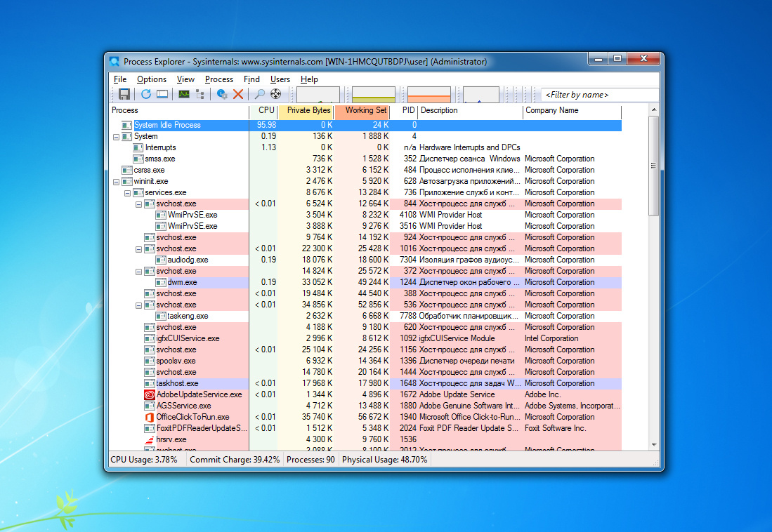Click the Find Window's Process crosshair icon
This screenshot has width=772, height=532.
[x=275, y=94]
